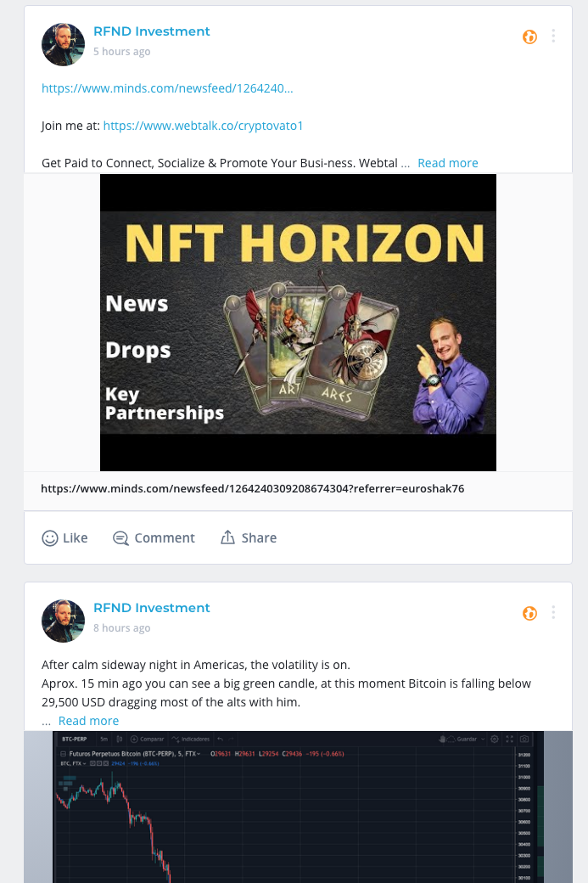Open RFND Investment avatar on second post
588x883 pixels.
click(x=63, y=621)
